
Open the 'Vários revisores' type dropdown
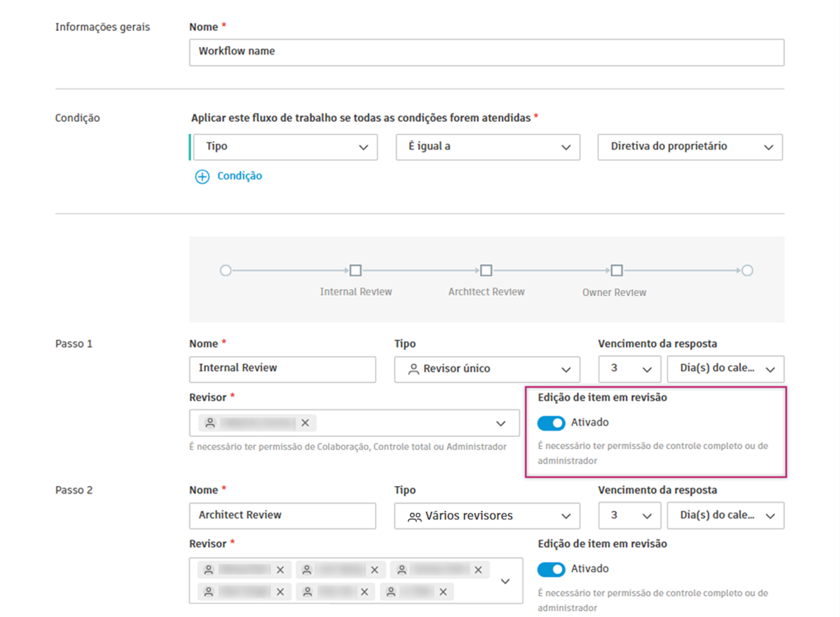[x=487, y=516]
